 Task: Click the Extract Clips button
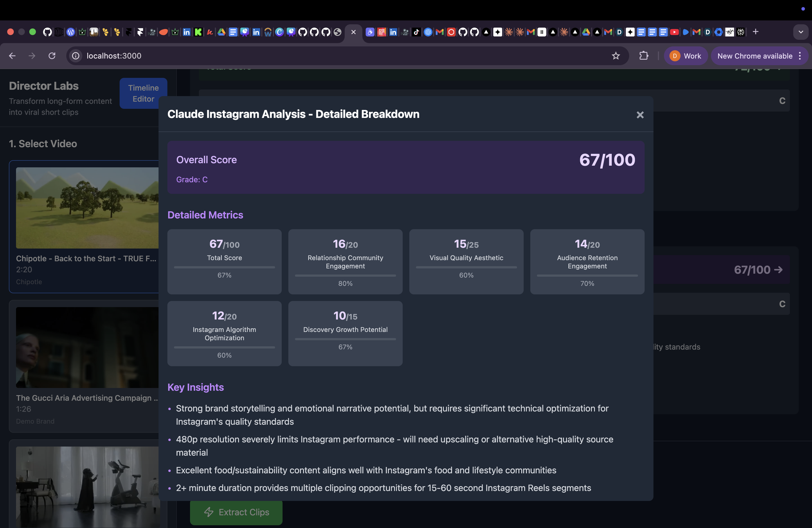pyautogui.click(x=236, y=512)
